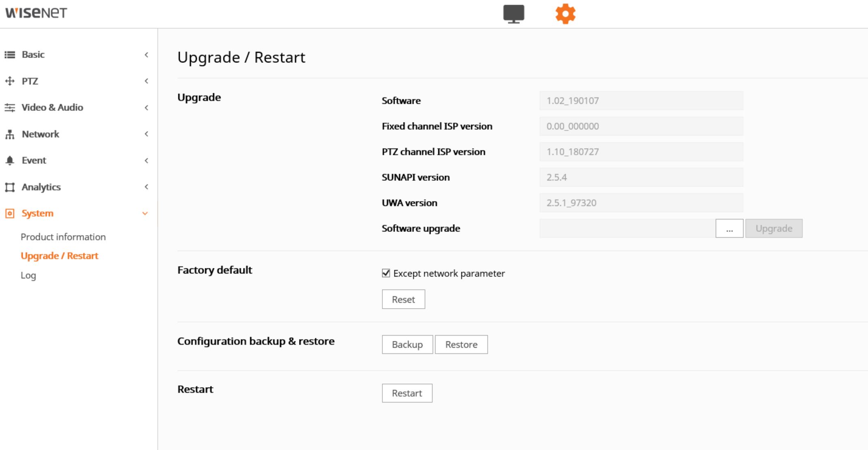Click the Basic list icon in sidebar

tap(10, 55)
